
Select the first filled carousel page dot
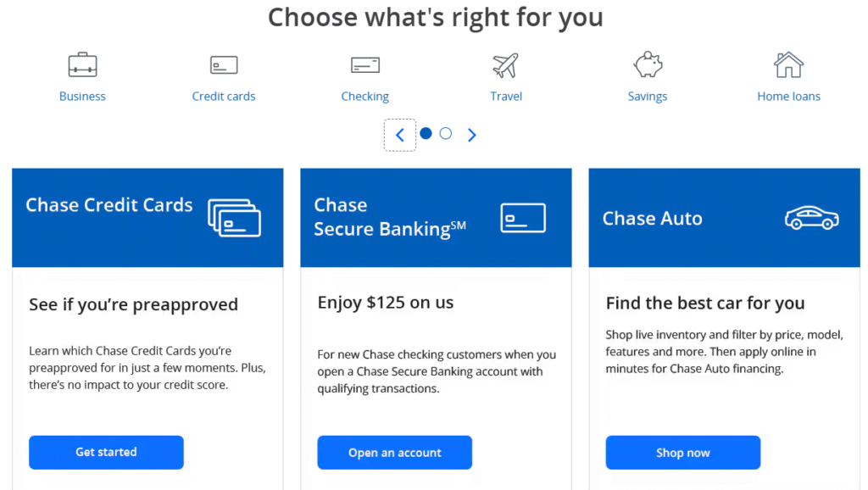(x=426, y=133)
